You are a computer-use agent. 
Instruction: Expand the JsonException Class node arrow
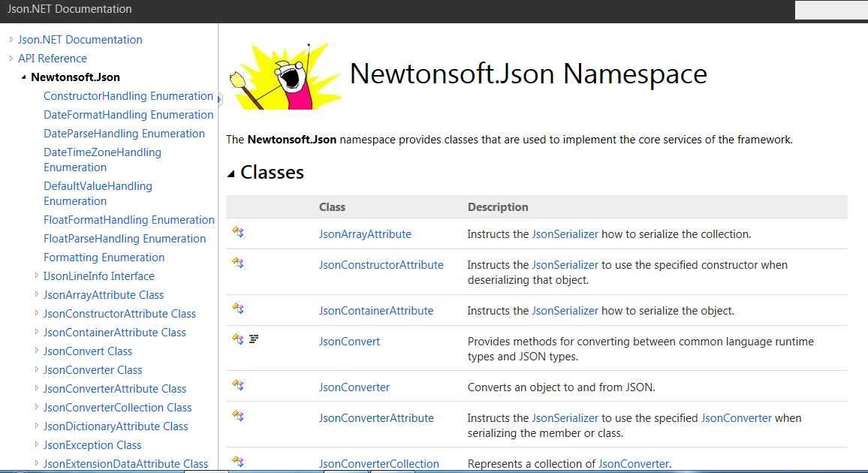[37, 444]
